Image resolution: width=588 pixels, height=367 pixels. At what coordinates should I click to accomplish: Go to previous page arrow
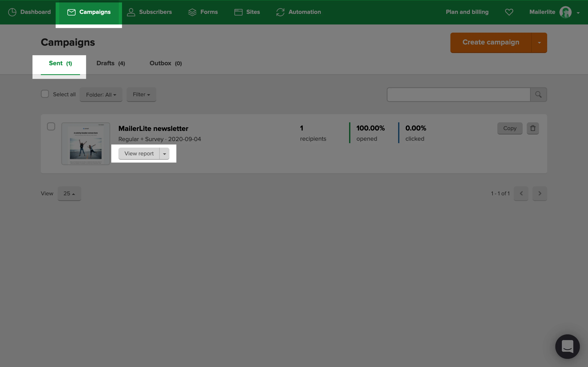[x=521, y=193]
